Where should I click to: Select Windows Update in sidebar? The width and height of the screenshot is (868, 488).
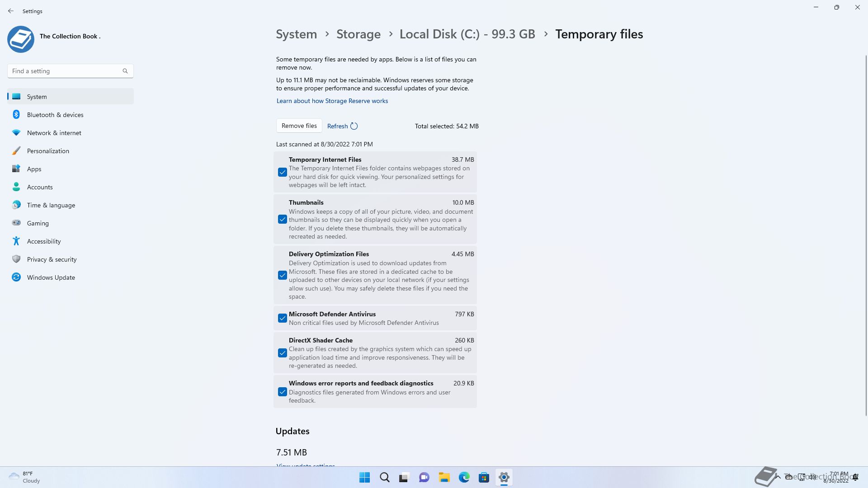pos(71,277)
